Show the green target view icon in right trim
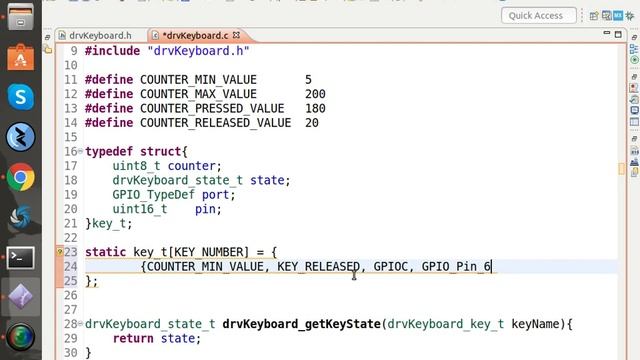 634,60
